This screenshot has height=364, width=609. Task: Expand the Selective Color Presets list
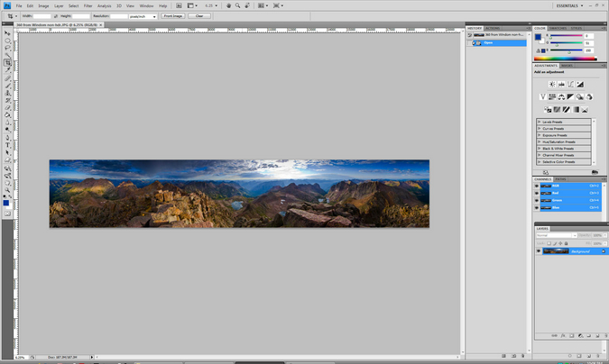[x=540, y=161]
